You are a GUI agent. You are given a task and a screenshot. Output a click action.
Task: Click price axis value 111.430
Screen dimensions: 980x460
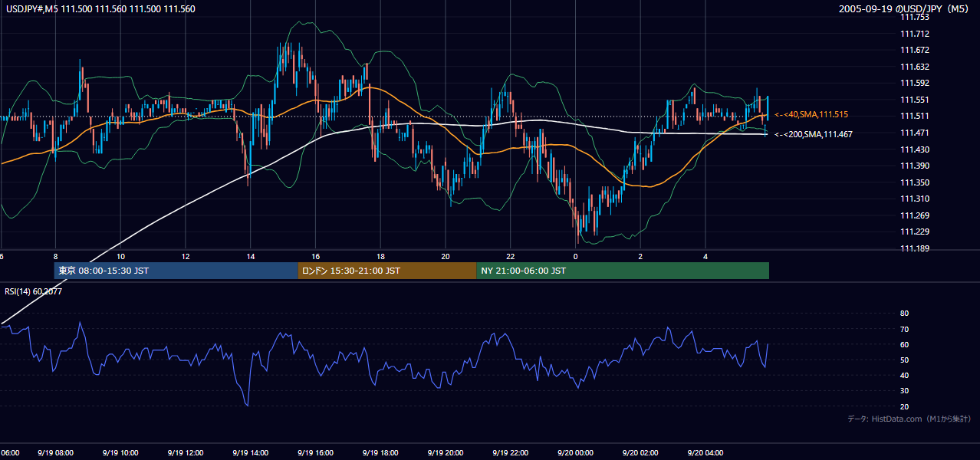point(915,149)
